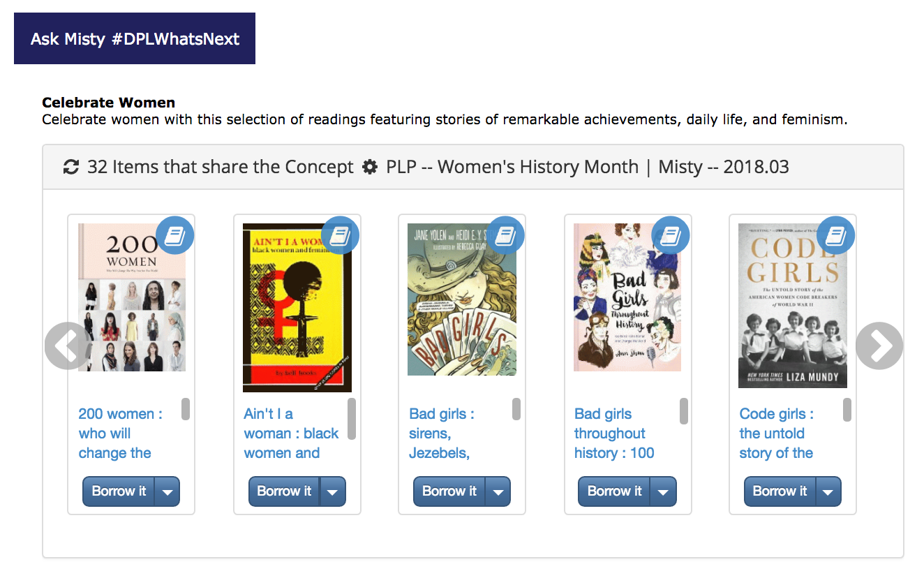Click the eBook icon on Bad Girls sirens cover
The width and height of the screenshot is (924, 578).
(505, 235)
